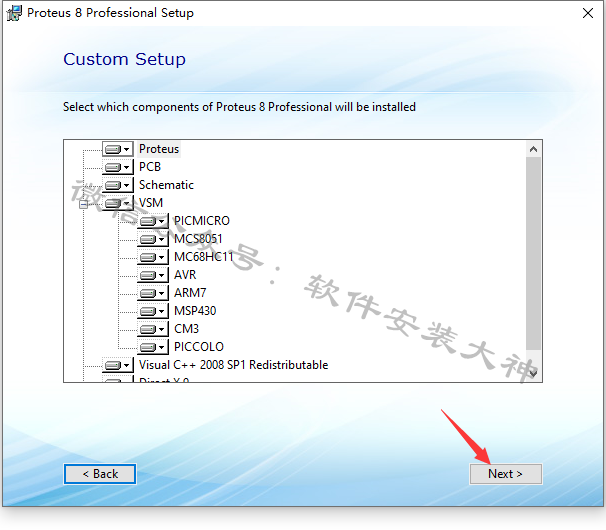Go back with the Back button

click(x=100, y=474)
